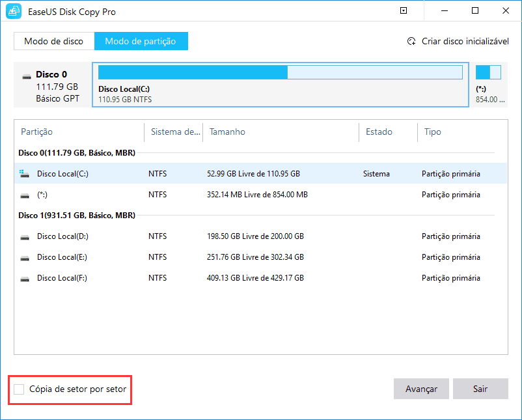Minimize the EaseUS Disk Copy window
The width and height of the screenshot is (522, 420).
(444, 10)
